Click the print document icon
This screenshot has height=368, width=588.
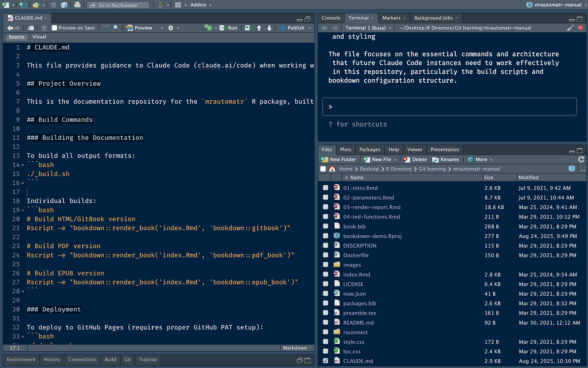click(77, 5)
